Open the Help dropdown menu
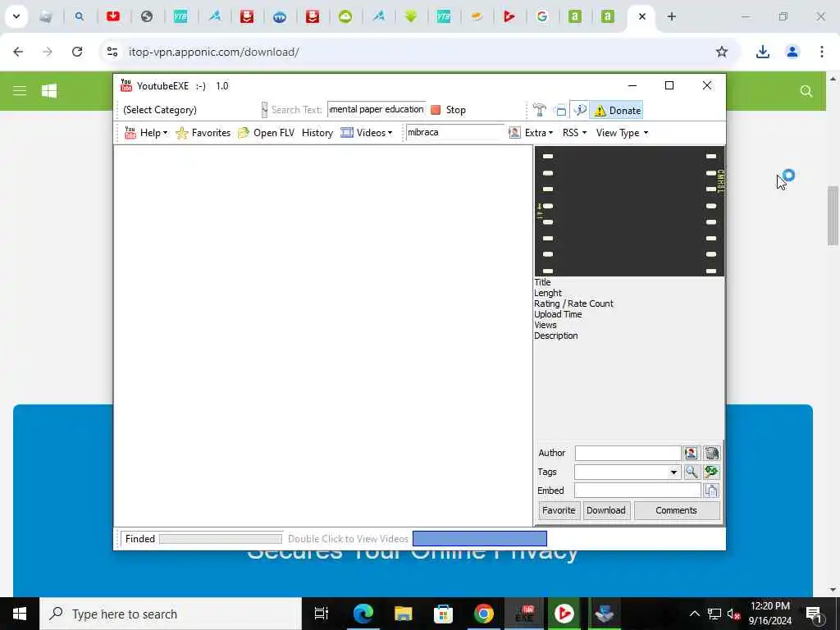This screenshot has height=630, width=840. click(153, 133)
